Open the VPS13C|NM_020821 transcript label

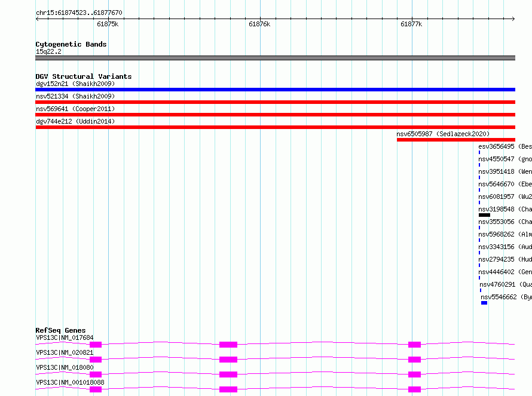click(65, 352)
